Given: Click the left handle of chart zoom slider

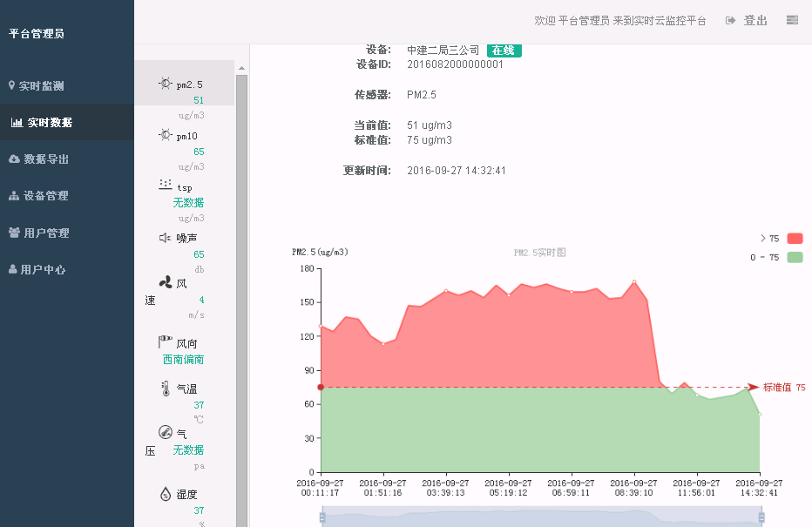Looking at the screenshot, I should (x=322, y=517).
